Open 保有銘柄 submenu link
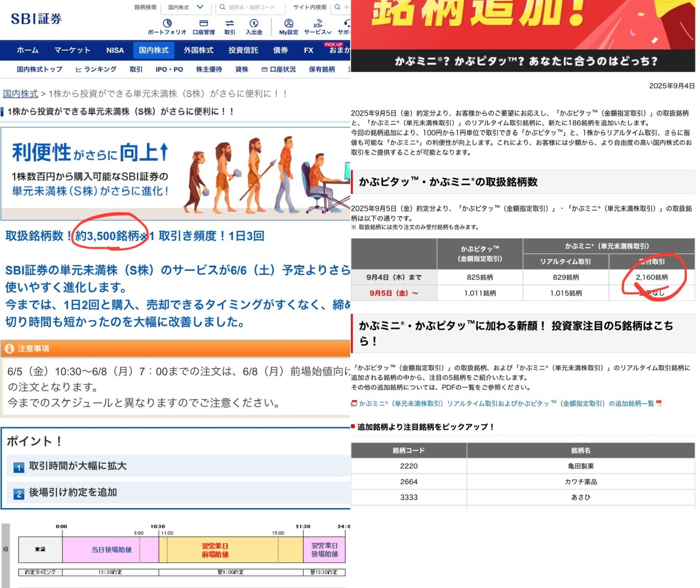The width and height of the screenshot is (700, 588). [322, 69]
